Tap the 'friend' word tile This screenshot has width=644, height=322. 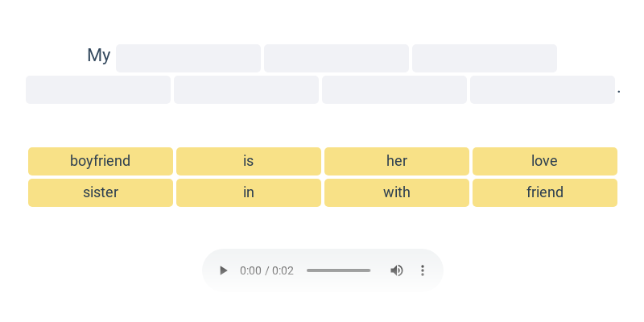pyautogui.click(x=545, y=192)
